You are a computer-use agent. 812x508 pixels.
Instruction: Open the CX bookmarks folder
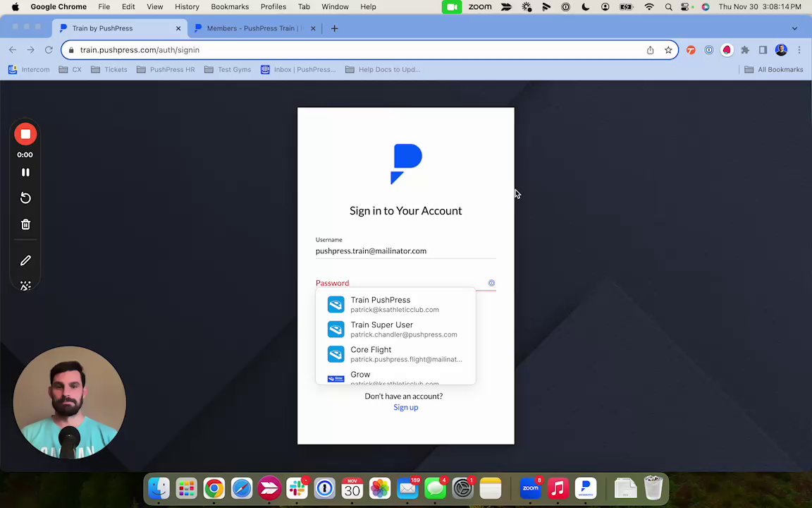(70, 69)
